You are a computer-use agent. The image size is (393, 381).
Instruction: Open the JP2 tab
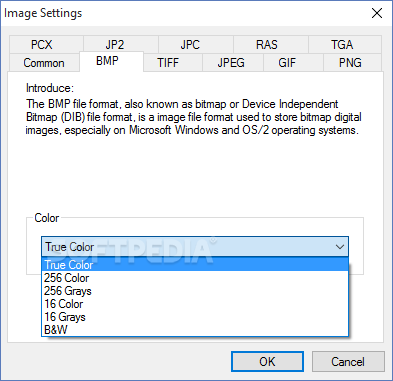click(x=121, y=44)
